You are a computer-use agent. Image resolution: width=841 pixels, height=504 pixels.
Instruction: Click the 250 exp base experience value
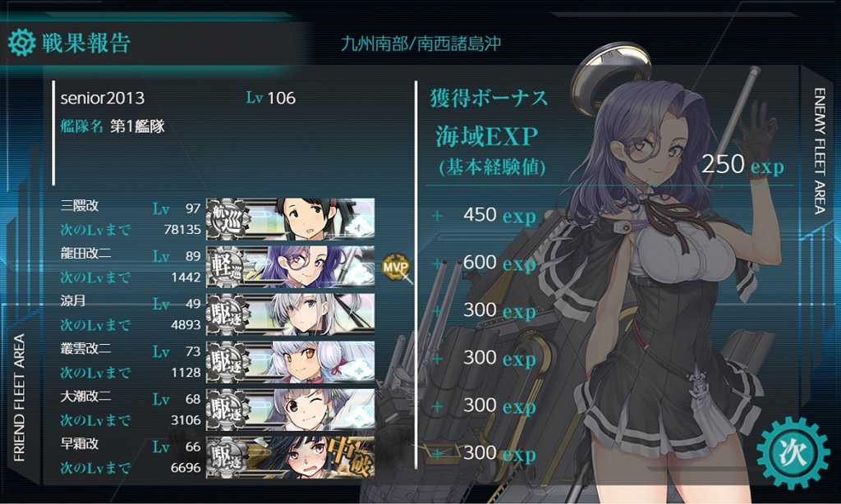(x=742, y=165)
